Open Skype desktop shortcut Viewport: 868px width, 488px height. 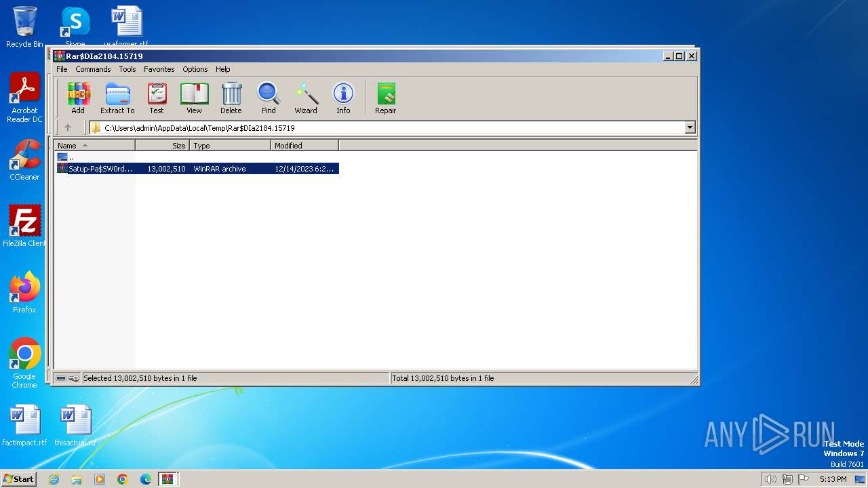[75, 26]
